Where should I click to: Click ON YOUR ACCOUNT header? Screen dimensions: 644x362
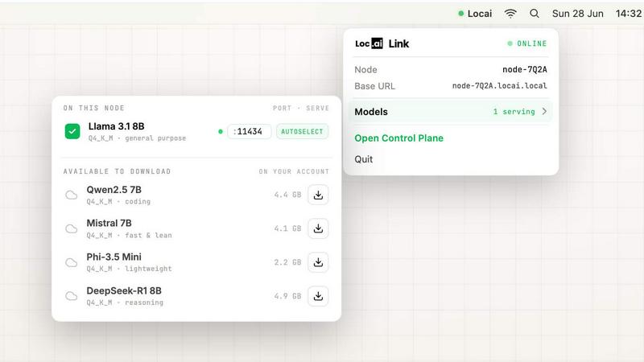coord(294,171)
